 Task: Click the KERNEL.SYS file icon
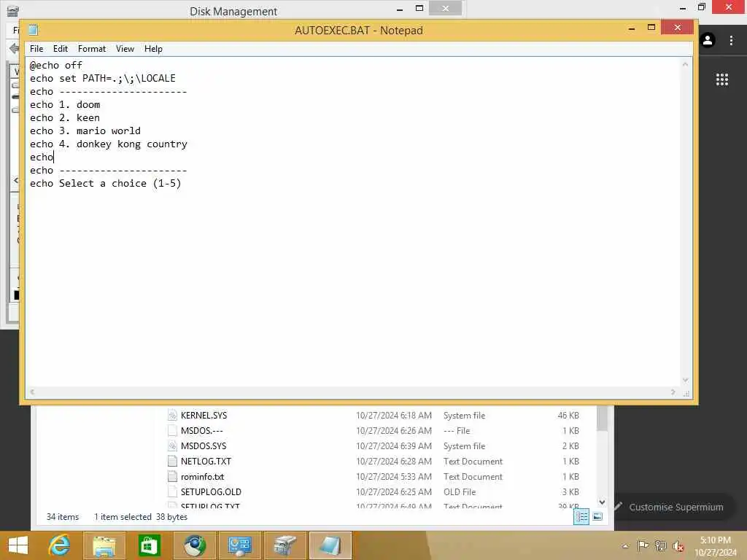tap(172, 415)
